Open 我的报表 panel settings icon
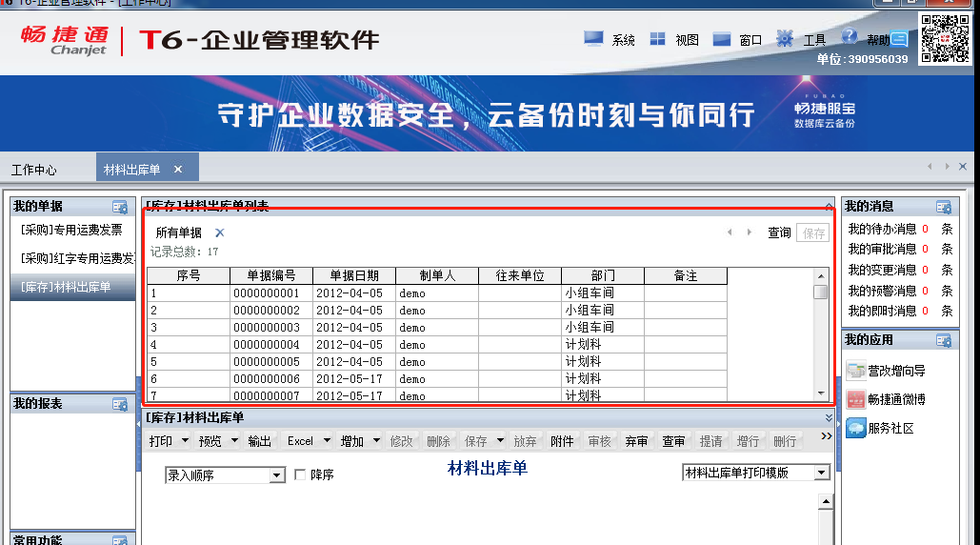The width and height of the screenshot is (980, 545). [x=120, y=404]
